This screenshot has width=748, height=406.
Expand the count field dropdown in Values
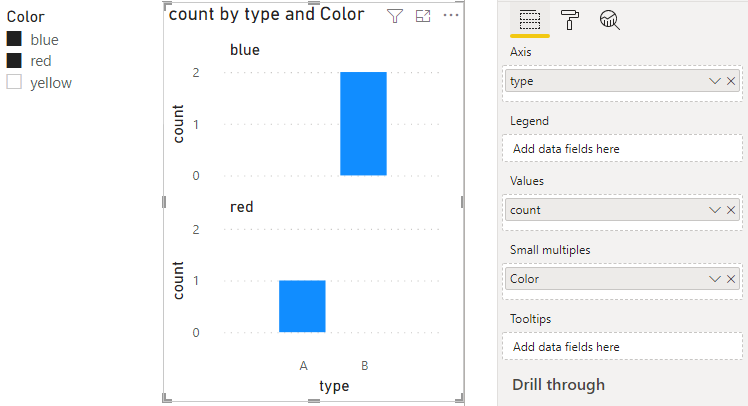[714, 210]
